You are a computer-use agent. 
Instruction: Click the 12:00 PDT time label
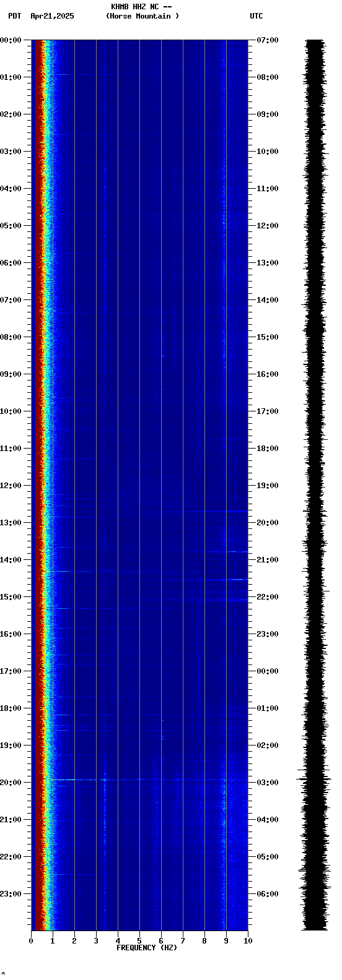pos(11,486)
